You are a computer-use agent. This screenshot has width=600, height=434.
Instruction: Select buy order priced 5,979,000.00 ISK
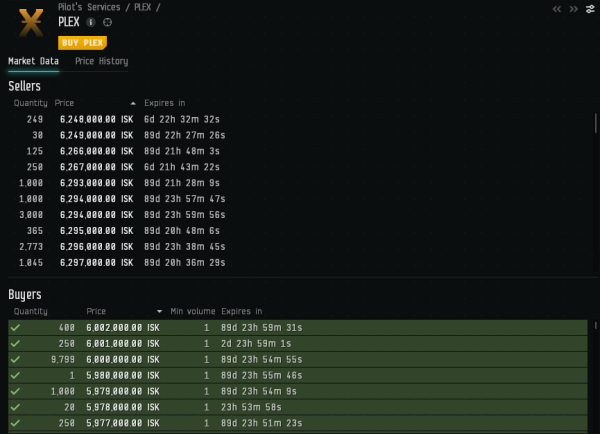[x=298, y=391]
